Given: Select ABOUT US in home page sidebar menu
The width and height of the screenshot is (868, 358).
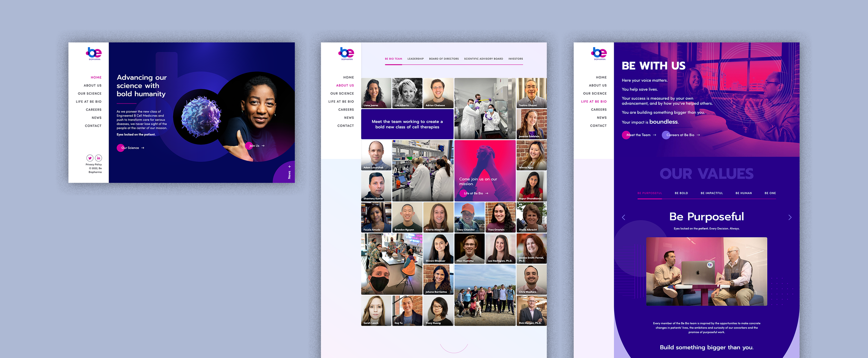Looking at the screenshot, I should [93, 85].
